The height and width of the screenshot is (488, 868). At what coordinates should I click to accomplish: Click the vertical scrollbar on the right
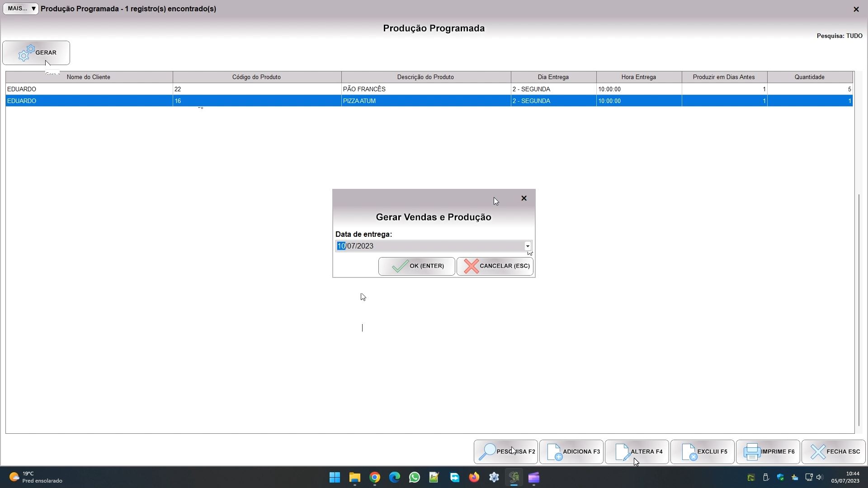point(859,310)
